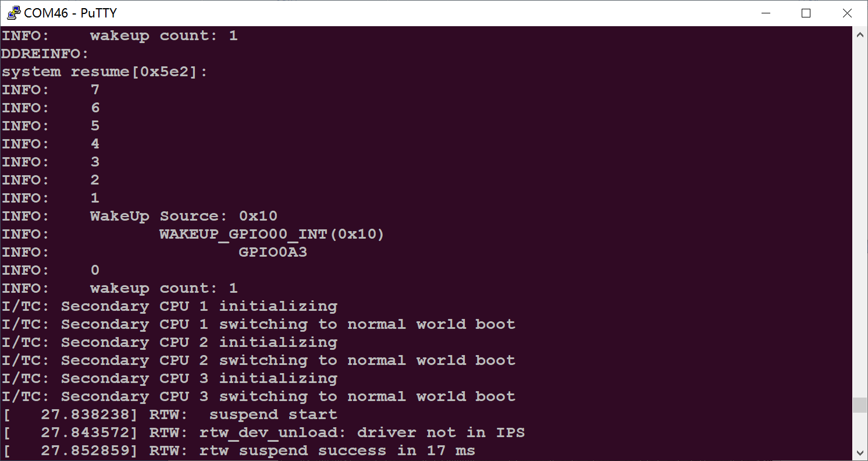Screen dimensions: 868x461
Task: Click the scrollbar up arrow
Action: 860,35
